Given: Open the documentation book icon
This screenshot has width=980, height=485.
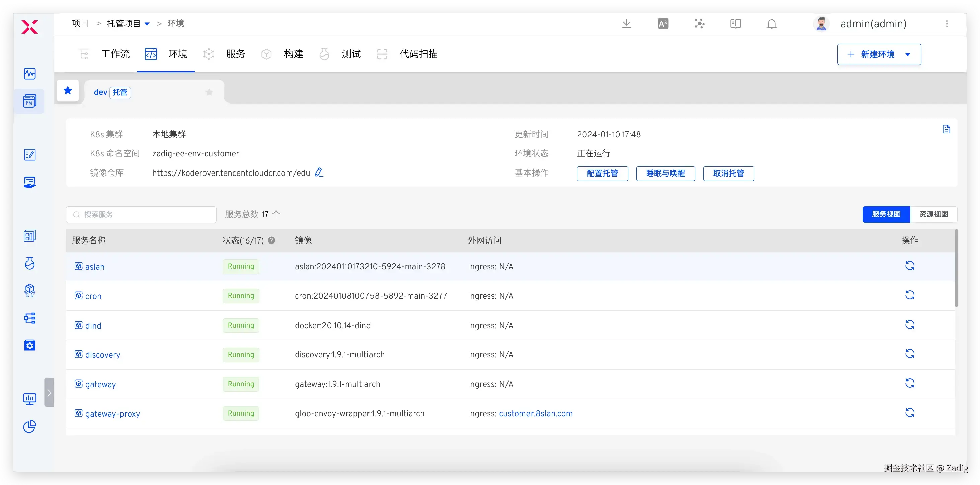Looking at the screenshot, I should [x=735, y=24].
